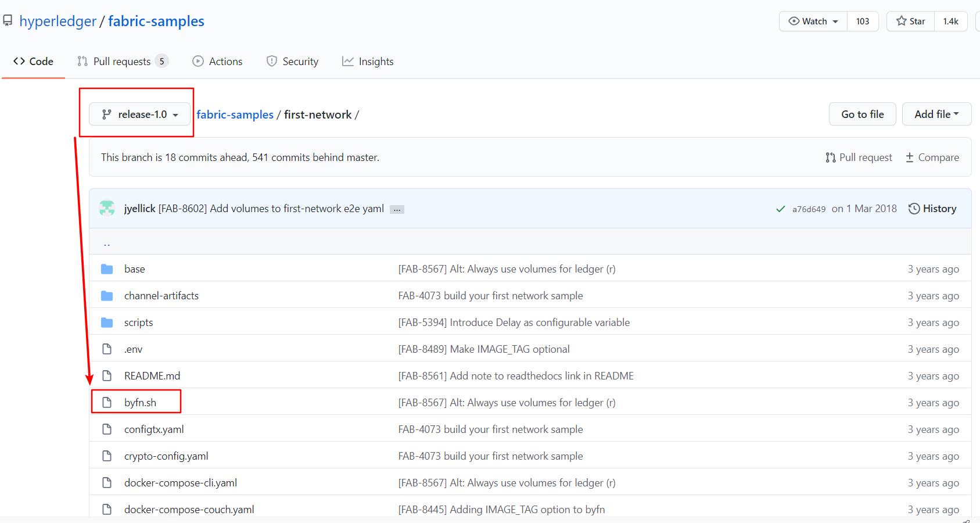Click the green check status icon
The image size is (980, 523).
(780, 209)
